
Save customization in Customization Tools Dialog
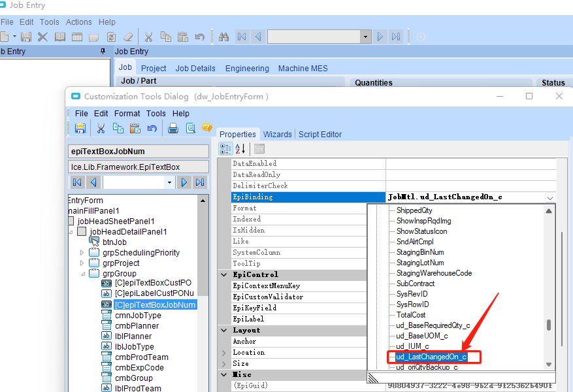pos(80,128)
